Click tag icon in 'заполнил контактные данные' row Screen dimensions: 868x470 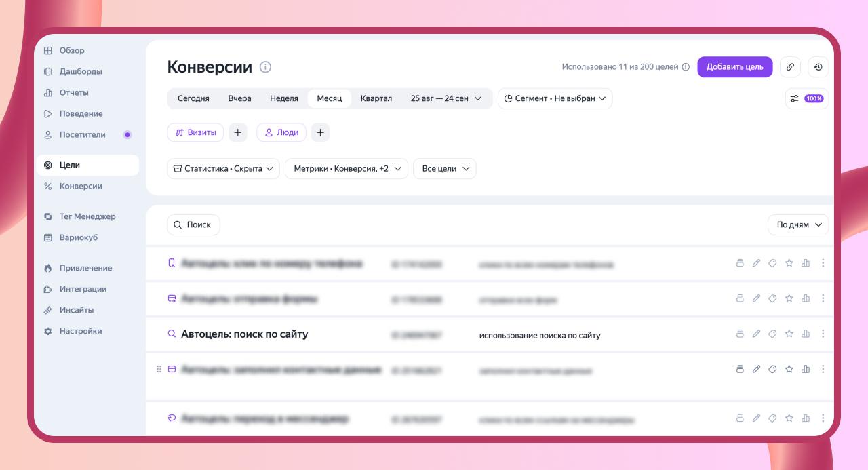tap(772, 369)
